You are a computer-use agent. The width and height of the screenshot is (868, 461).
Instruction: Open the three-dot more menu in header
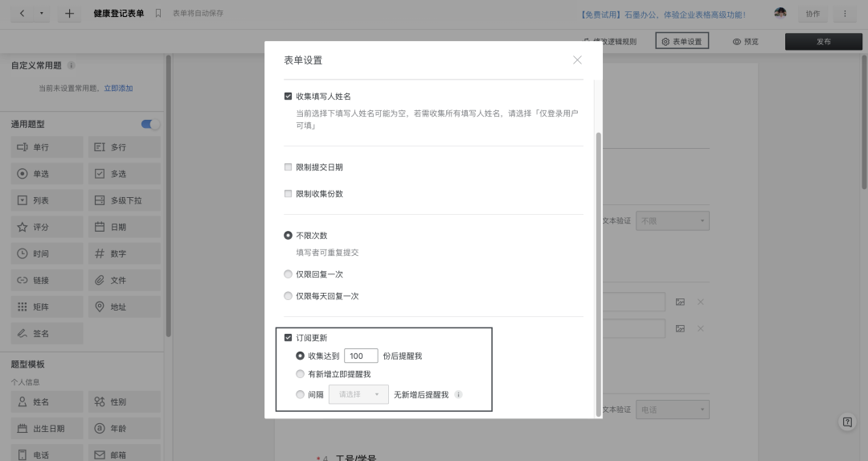coord(845,14)
